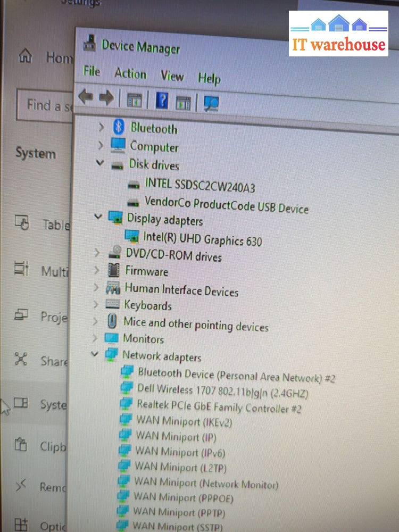Expand the Computer category
This screenshot has height=532, width=399.
pos(101,145)
